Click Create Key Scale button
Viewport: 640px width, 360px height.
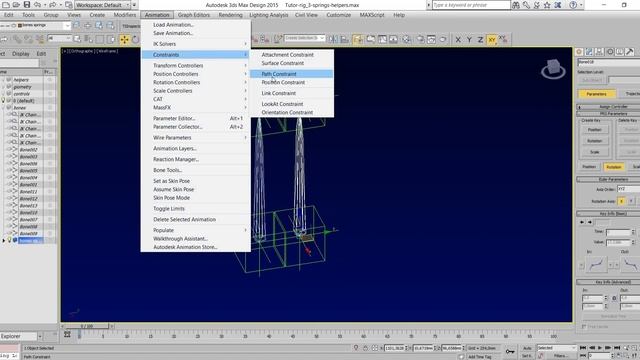click(x=595, y=152)
